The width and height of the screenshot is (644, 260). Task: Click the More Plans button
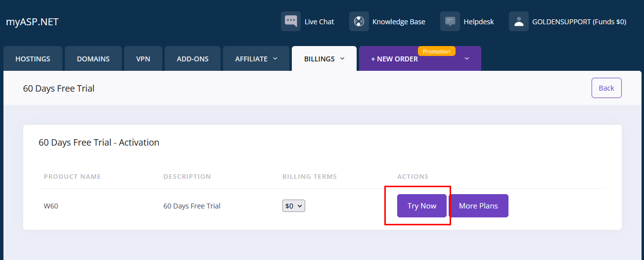[478, 206]
